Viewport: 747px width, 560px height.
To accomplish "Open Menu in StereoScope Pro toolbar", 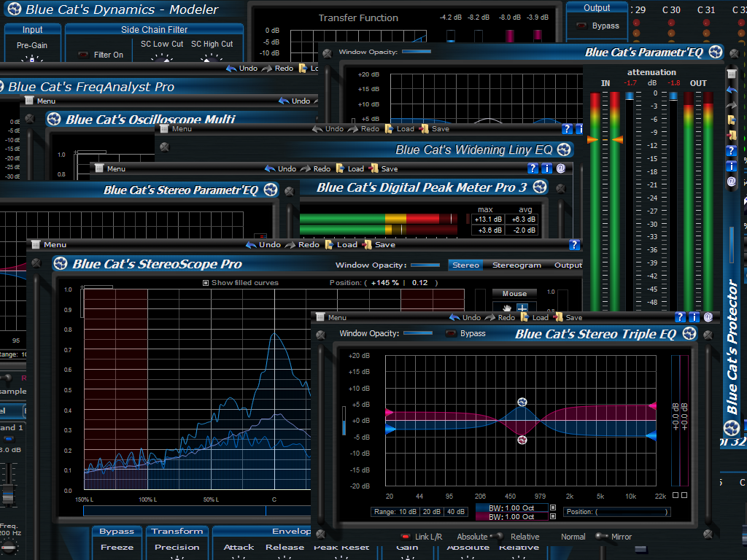I will (50, 245).
